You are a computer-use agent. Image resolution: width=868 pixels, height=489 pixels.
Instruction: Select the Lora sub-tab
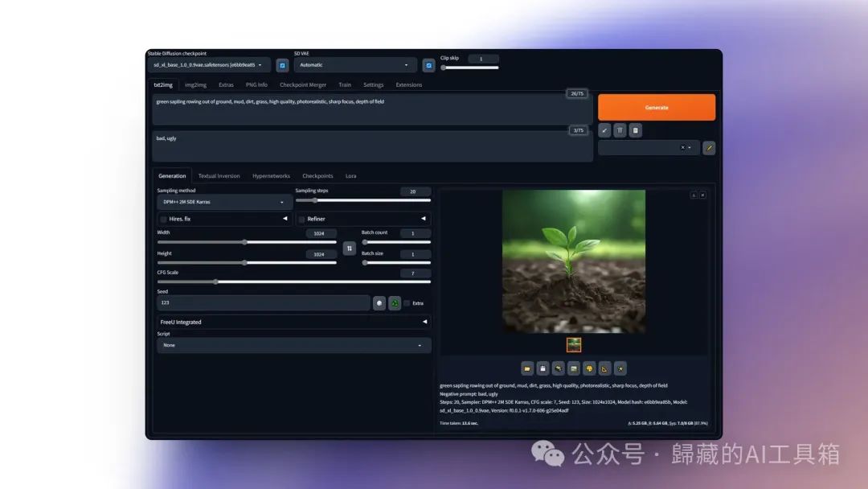tap(351, 176)
